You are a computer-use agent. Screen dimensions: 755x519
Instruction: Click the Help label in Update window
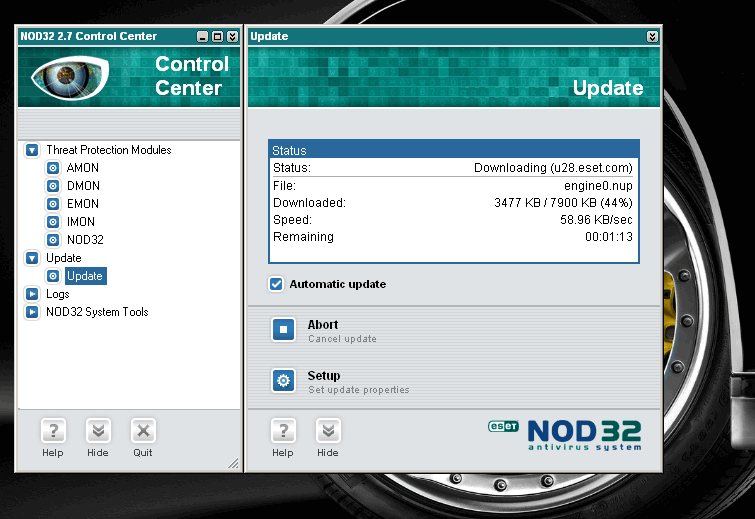point(283,453)
